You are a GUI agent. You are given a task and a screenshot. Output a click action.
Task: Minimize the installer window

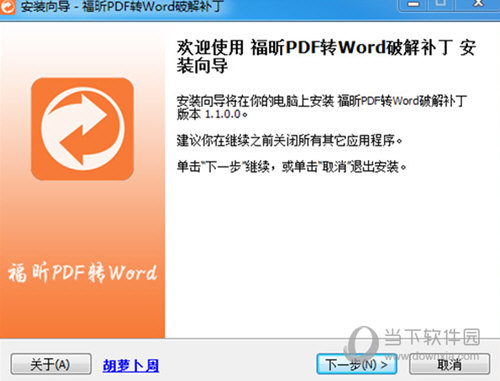pyautogui.click(x=414, y=4)
